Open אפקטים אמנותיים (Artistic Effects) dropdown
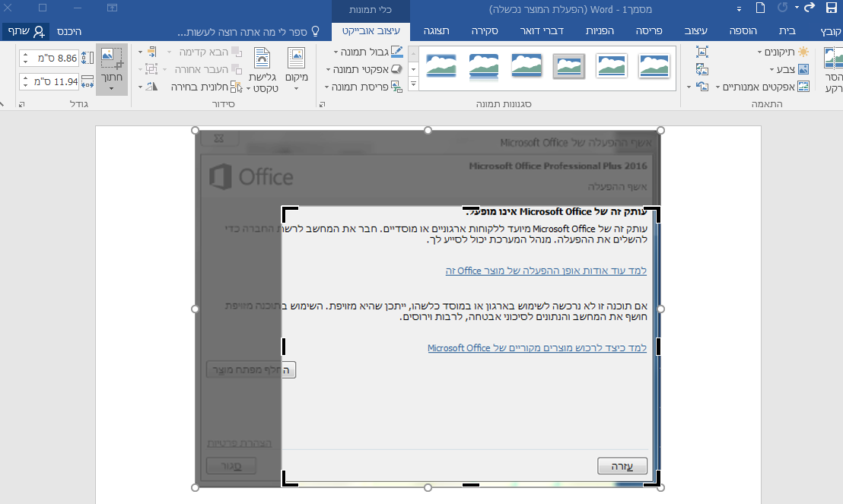The image size is (843, 504). (762, 87)
